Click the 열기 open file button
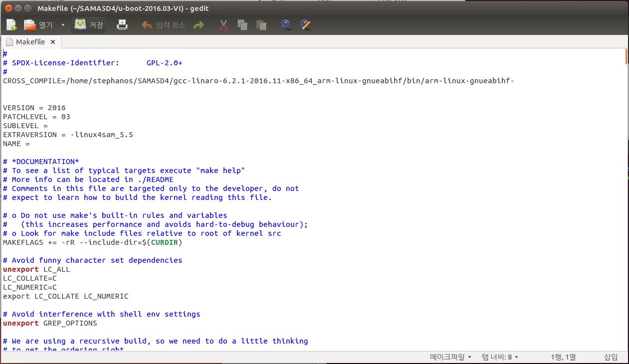 pos(39,25)
